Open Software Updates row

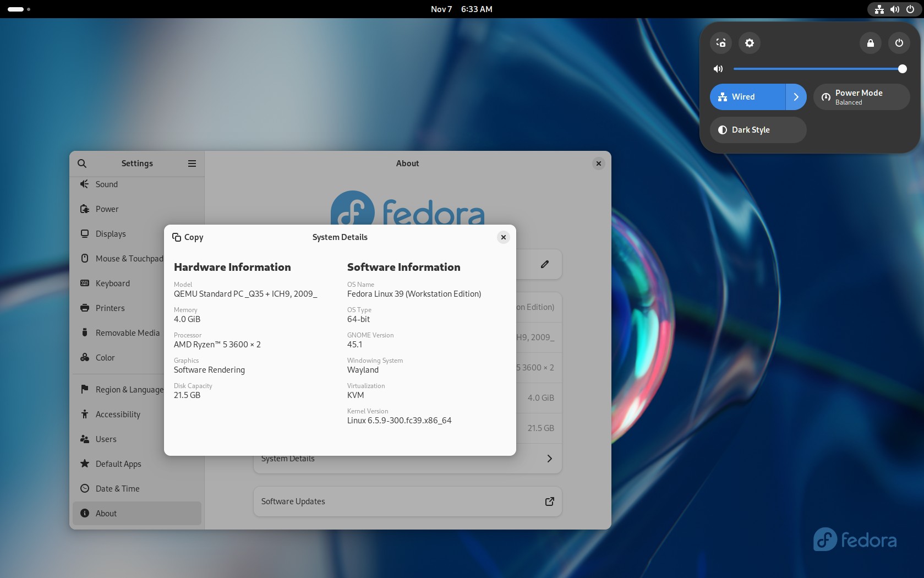[x=407, y=501]
